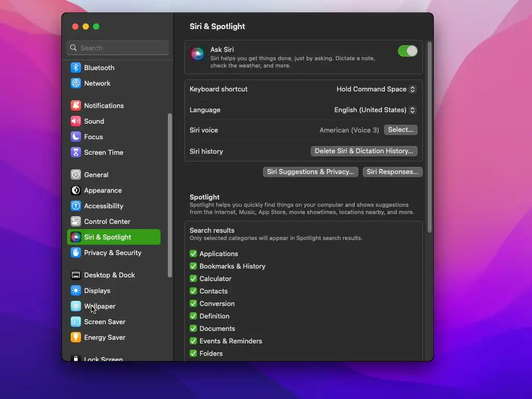532x399 pixels.
Task: Select the Privacy & Security text label
Action: click(x=113, y=253)
